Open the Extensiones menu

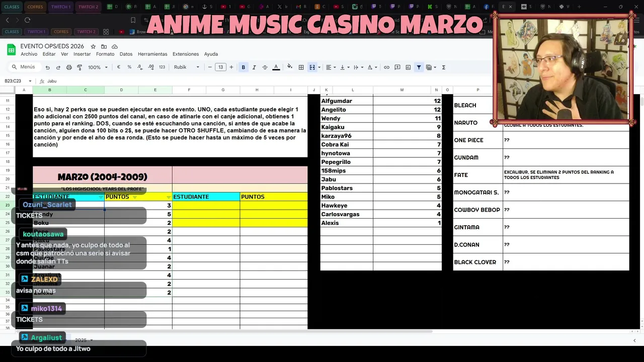186,54
